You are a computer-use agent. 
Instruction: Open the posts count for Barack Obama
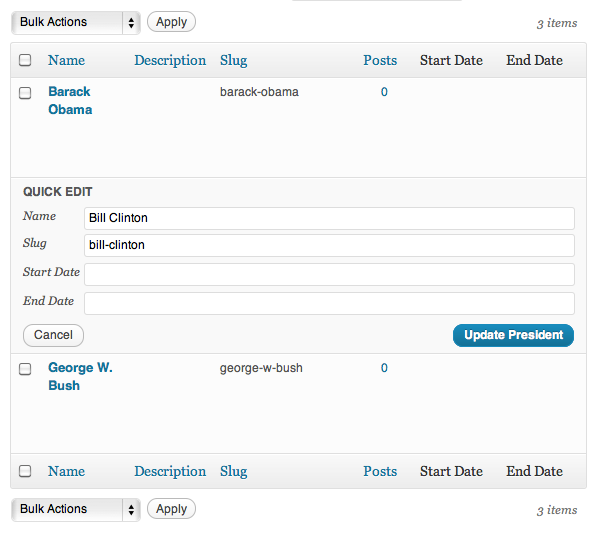(x=384, y=92)
